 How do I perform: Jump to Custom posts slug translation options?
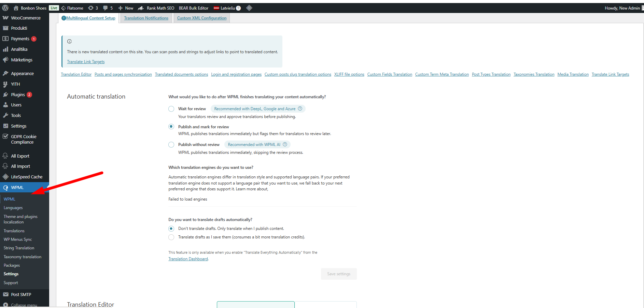coord(298,74)
